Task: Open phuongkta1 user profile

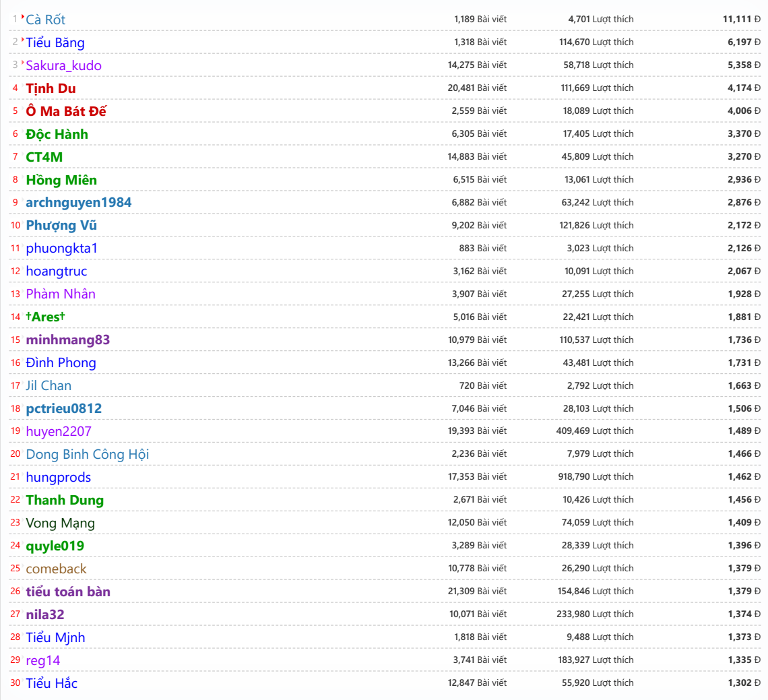Action: click(61, 248)
